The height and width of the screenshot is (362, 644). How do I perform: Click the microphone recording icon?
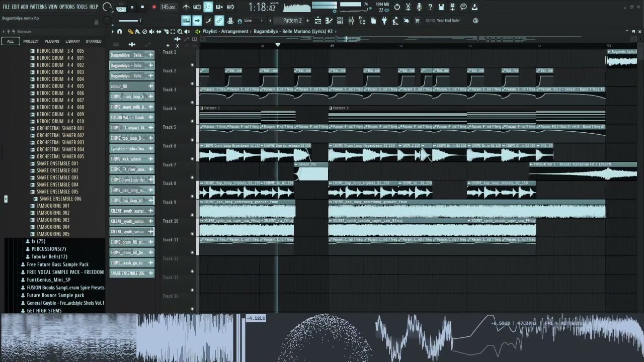pyautogui.click(x=419, y=7)
